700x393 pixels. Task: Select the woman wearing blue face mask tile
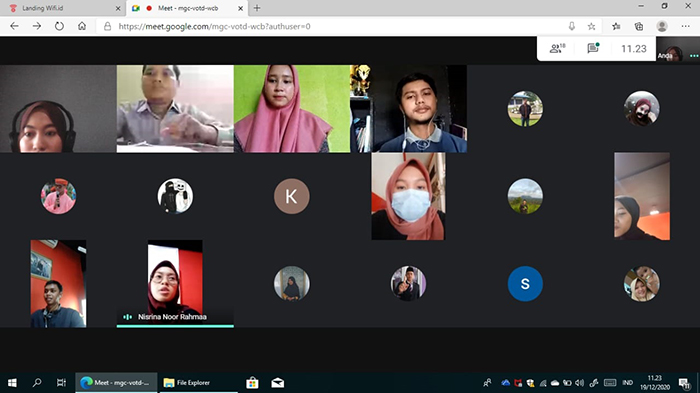(x=408, y=196)
